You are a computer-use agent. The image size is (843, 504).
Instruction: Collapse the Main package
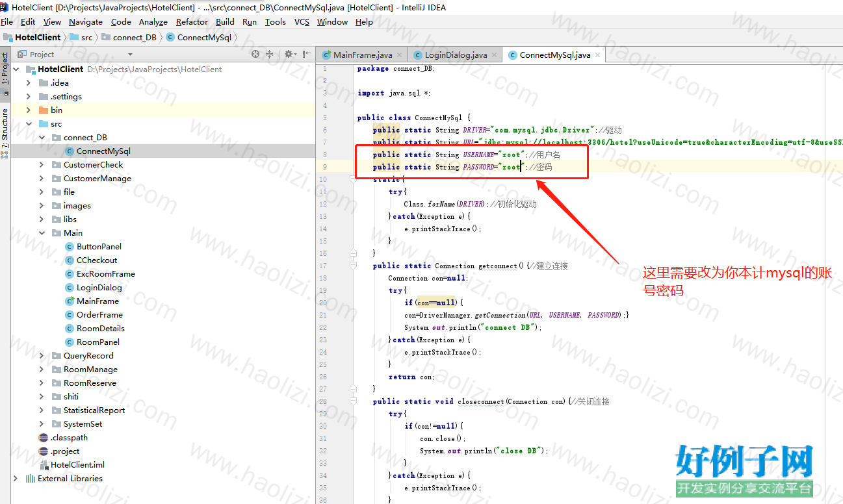click(42, 233)
